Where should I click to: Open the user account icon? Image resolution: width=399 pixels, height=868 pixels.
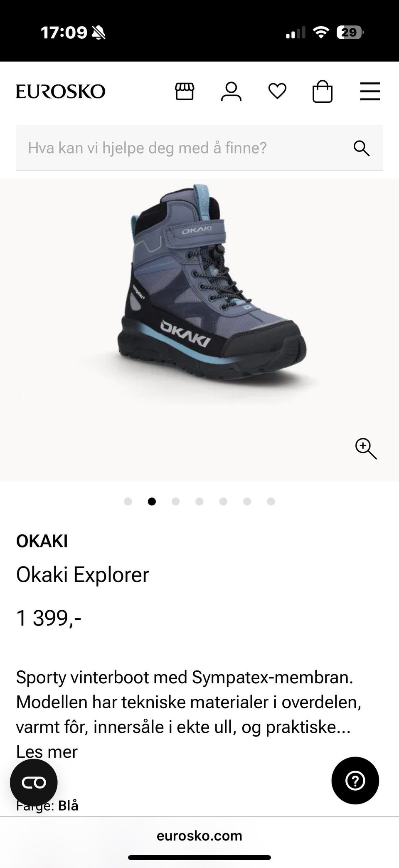click(231, 91)
